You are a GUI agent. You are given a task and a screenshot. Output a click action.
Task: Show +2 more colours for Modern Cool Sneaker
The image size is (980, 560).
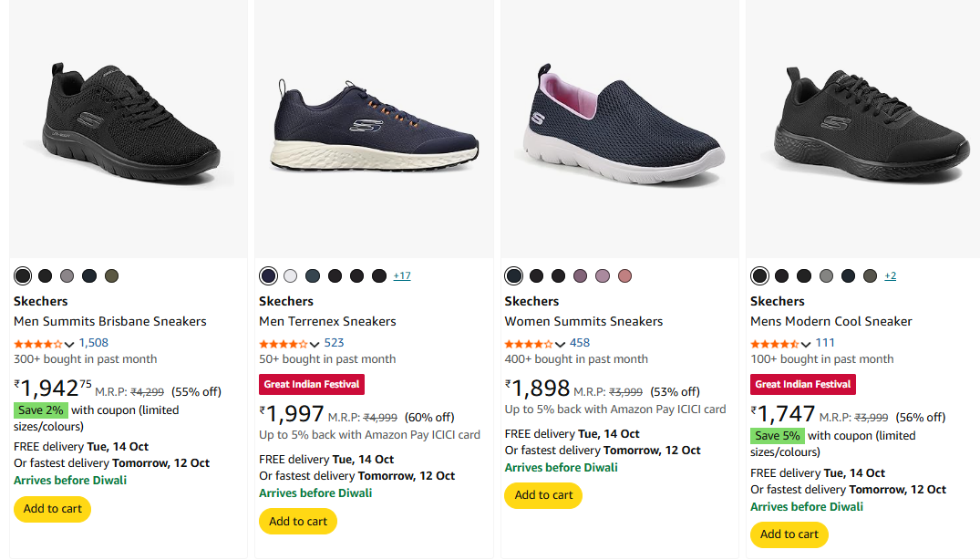891,275
